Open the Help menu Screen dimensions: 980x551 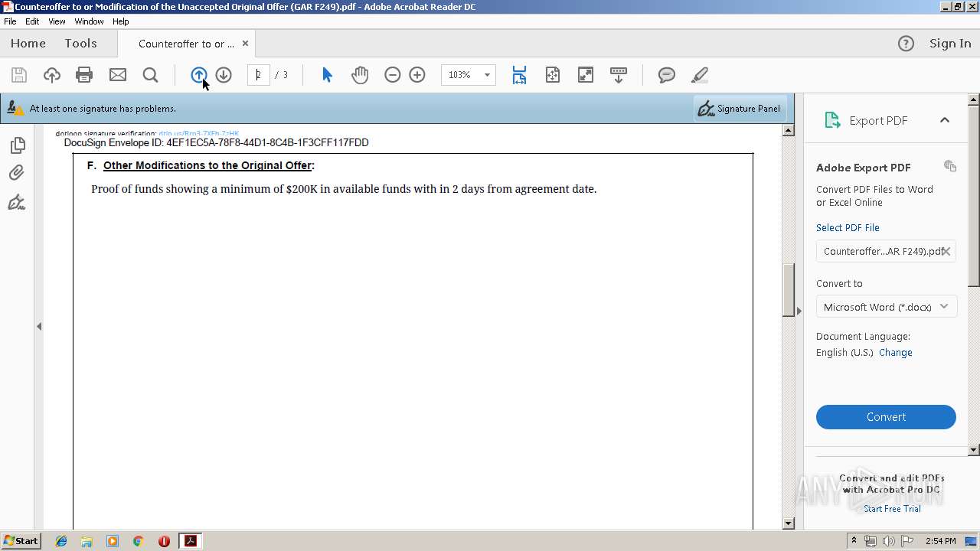[120, 21]
